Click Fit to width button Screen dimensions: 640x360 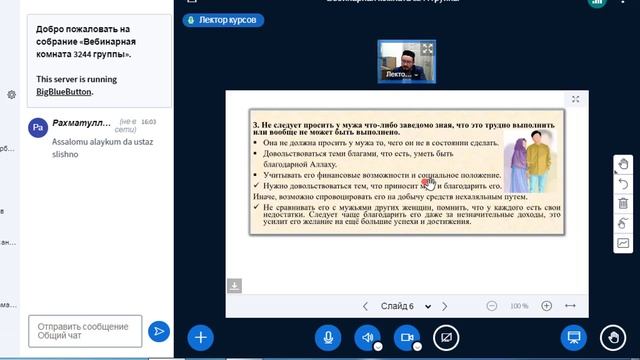click(570, 306)
